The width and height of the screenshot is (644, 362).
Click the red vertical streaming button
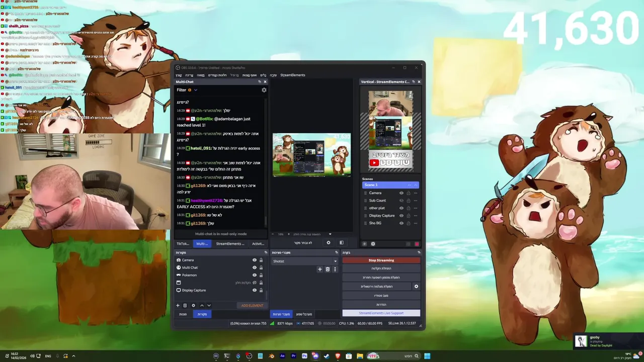point(417,244)
